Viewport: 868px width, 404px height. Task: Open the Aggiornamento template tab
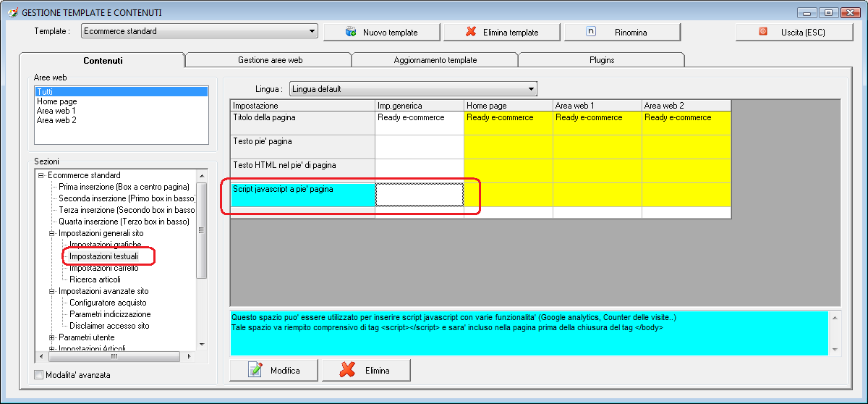pyautogui.click(x=435, y=60)
